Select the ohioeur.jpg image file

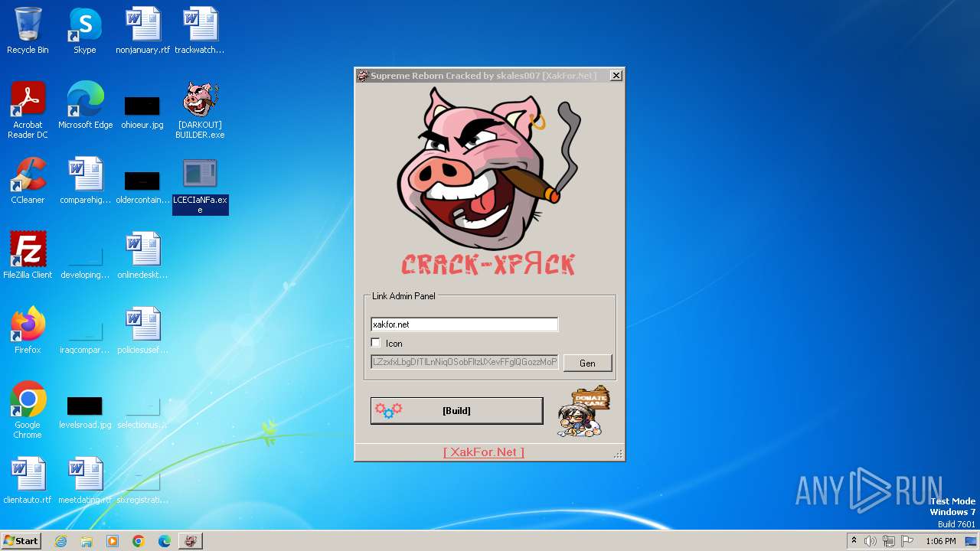pyautogui.click(x=142, y=111)
